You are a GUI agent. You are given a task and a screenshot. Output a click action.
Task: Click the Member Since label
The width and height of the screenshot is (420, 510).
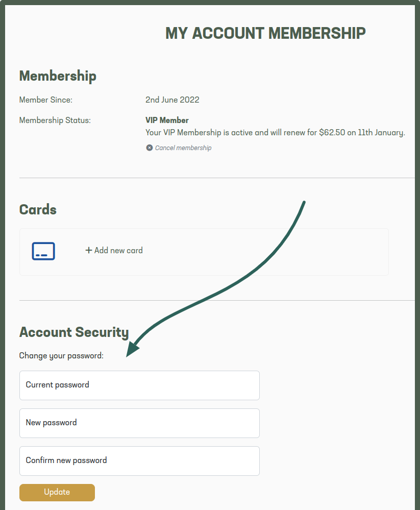pyautogui.click(x=46, y=100)
